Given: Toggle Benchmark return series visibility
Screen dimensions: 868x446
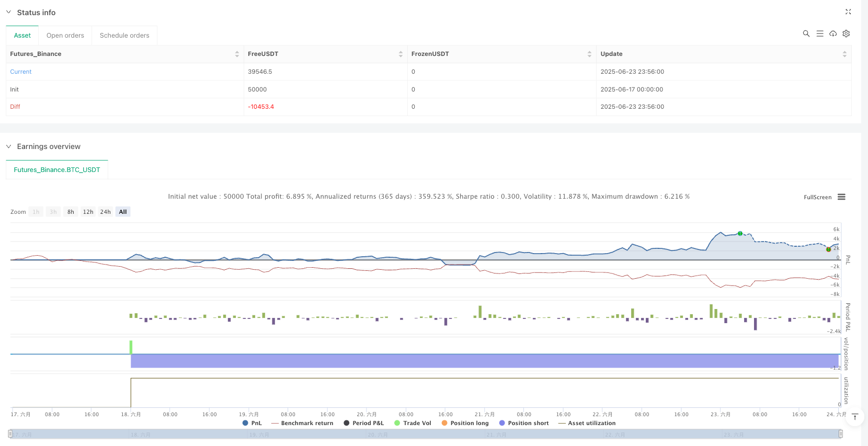Looking at the screenshot, I should click(302, 423).
